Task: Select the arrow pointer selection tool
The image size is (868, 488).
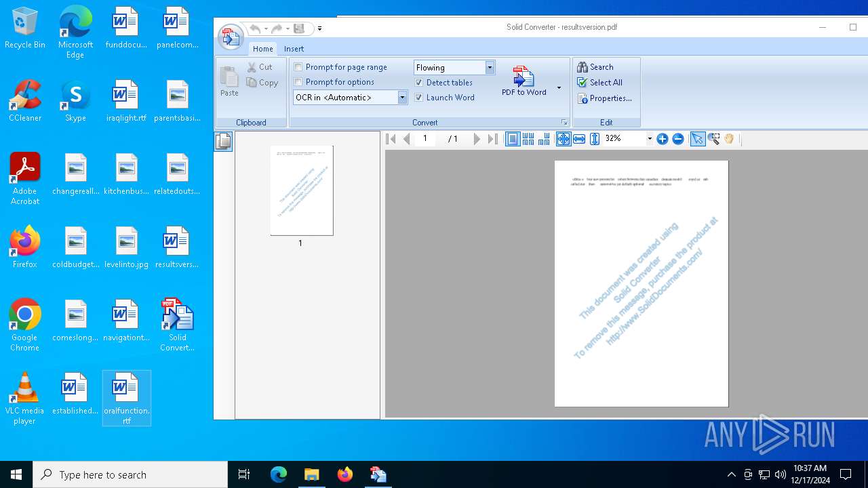Action: coord(697,139)
